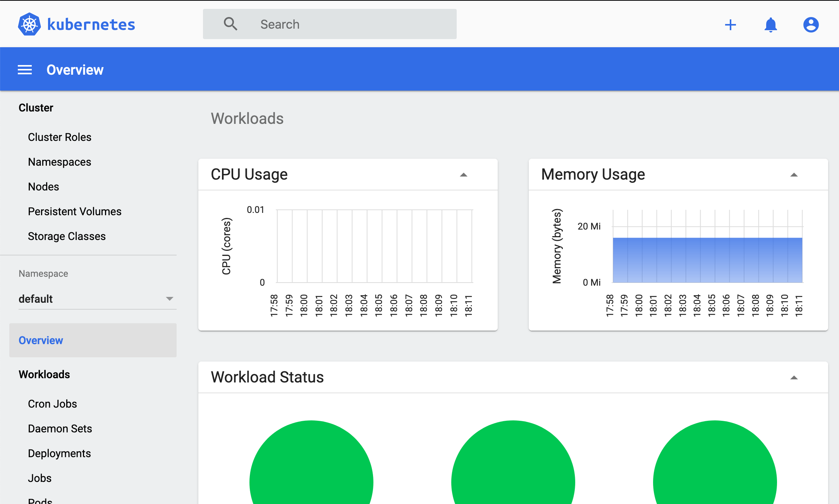
Task: Open Deployments in sidebar
Action: point(59,453)
